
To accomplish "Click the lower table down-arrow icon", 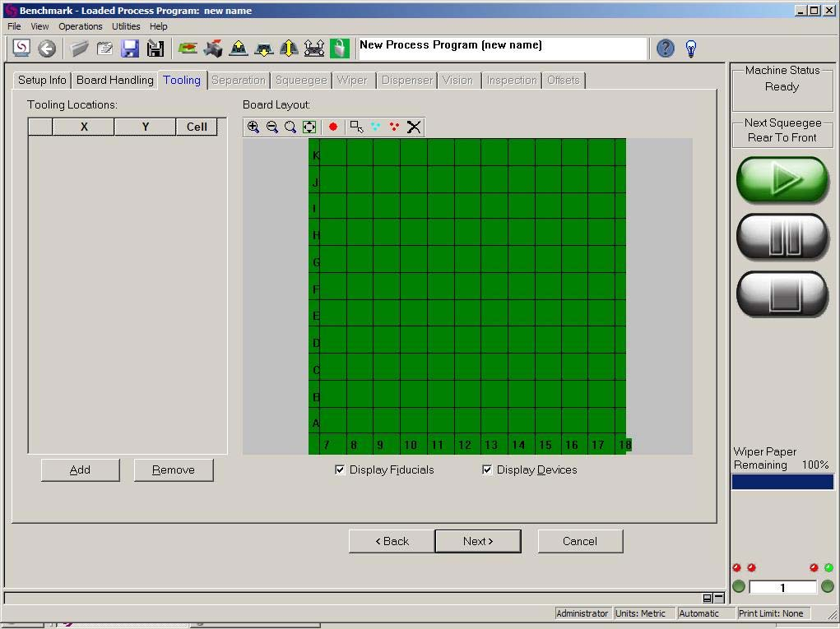I will point(263,49).
